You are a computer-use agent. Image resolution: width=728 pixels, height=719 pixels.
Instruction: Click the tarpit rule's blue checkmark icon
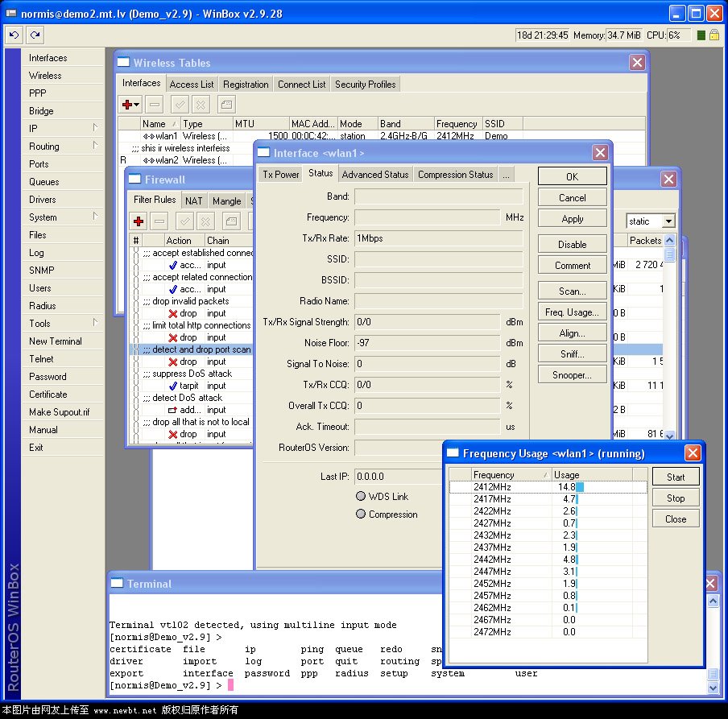(x=172, y=386)
